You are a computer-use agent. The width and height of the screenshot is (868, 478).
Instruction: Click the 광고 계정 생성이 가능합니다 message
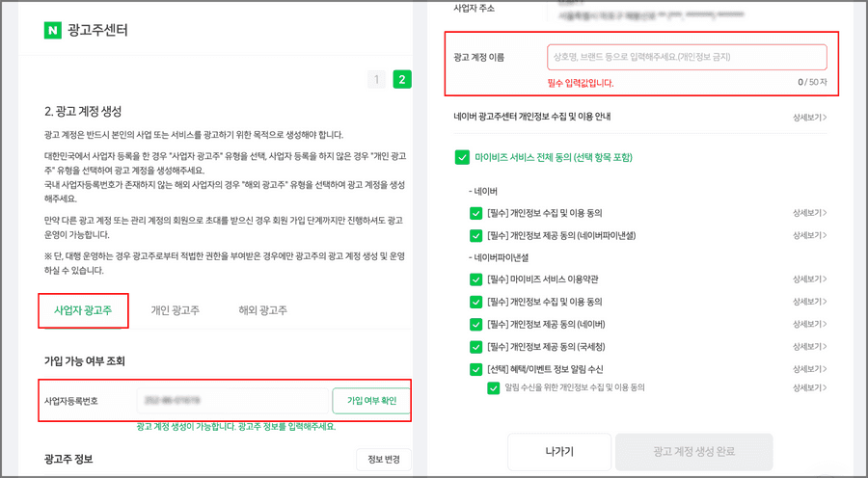[x=236, y=427]
